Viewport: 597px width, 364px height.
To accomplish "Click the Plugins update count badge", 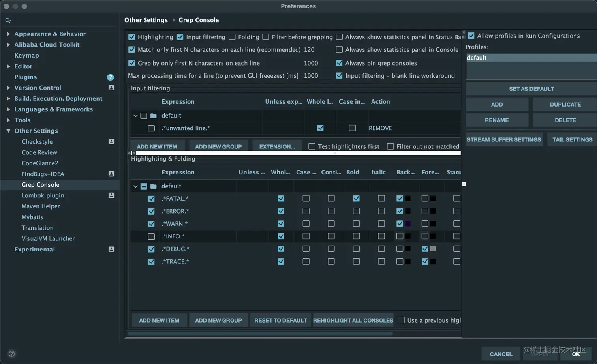I will [110, 77].
